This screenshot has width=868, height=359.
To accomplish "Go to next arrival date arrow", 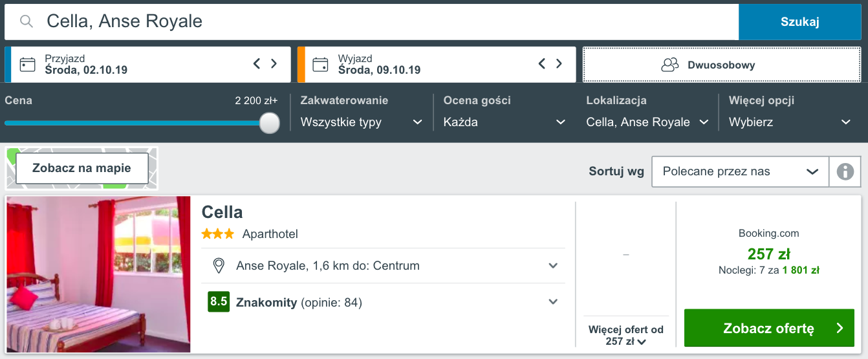I will (x=274, y=63).
